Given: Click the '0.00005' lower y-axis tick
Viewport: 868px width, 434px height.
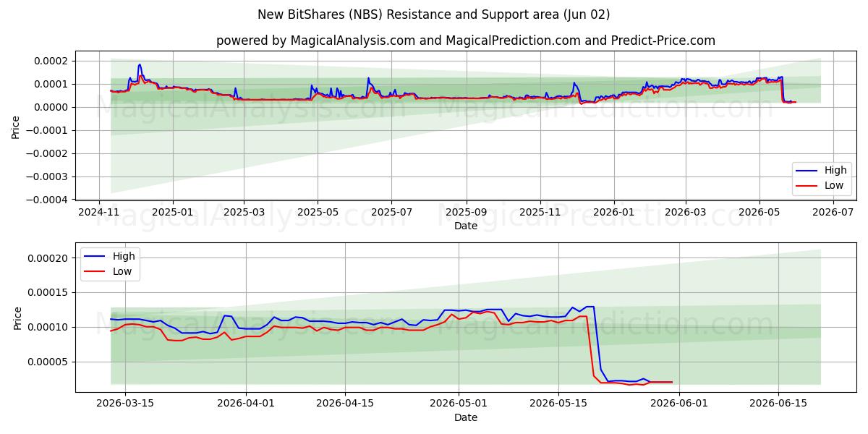Looking at the screenshot, I should (x=49, y=362).
